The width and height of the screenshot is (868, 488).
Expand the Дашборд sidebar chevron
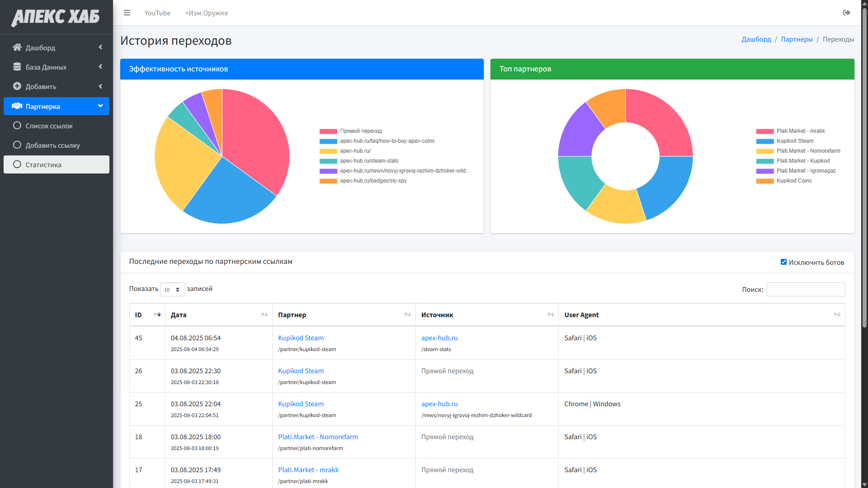tap(100, 47)
